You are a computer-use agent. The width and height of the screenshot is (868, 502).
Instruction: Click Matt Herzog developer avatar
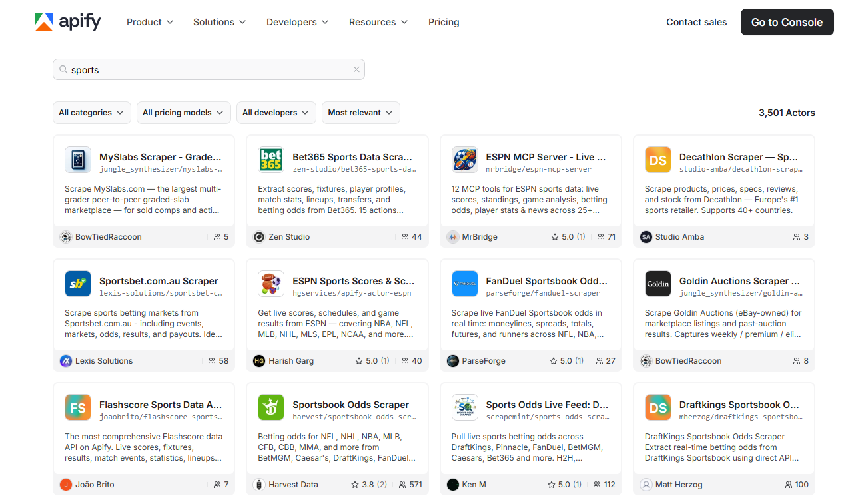(x=646, y=485)
